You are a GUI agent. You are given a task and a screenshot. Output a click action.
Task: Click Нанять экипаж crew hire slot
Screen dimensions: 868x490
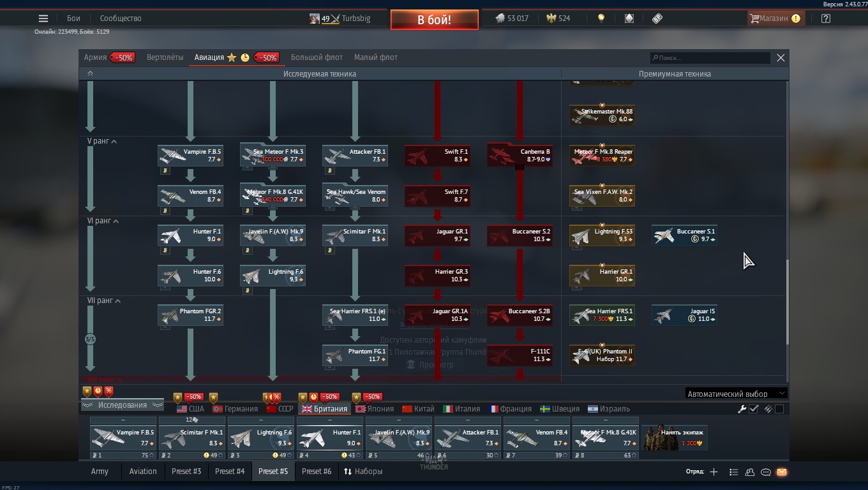tap(675, 438)
